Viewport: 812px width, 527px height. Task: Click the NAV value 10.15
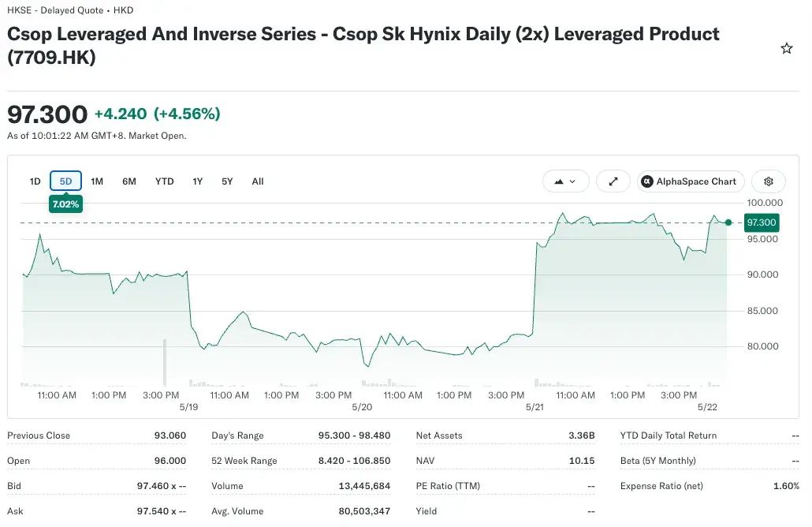(x=582, y=461)
